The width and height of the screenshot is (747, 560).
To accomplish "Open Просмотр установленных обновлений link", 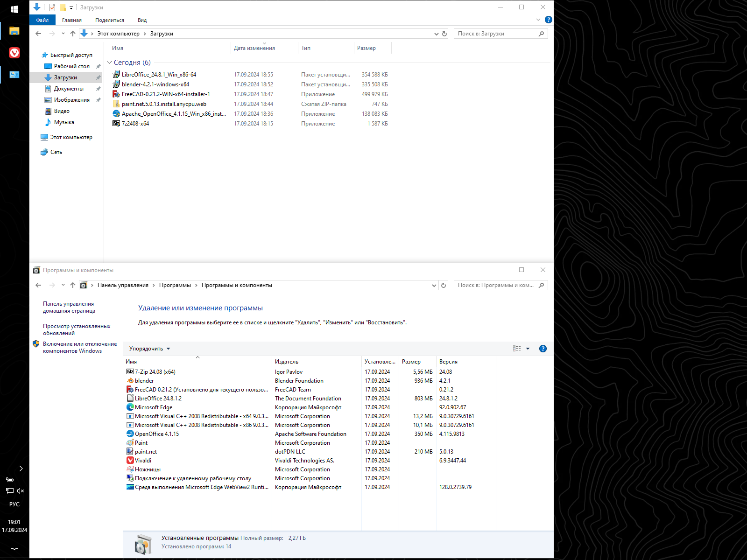I will (77, 329).
